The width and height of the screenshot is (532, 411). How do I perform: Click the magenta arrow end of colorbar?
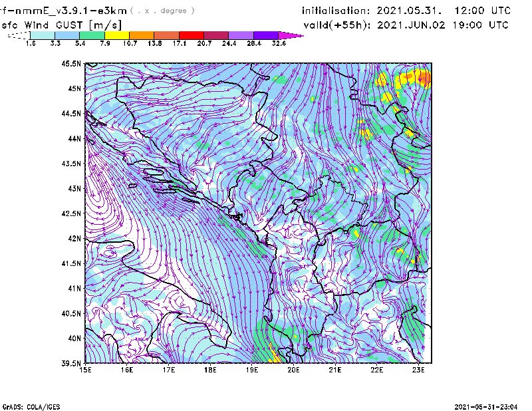(291, 35)
